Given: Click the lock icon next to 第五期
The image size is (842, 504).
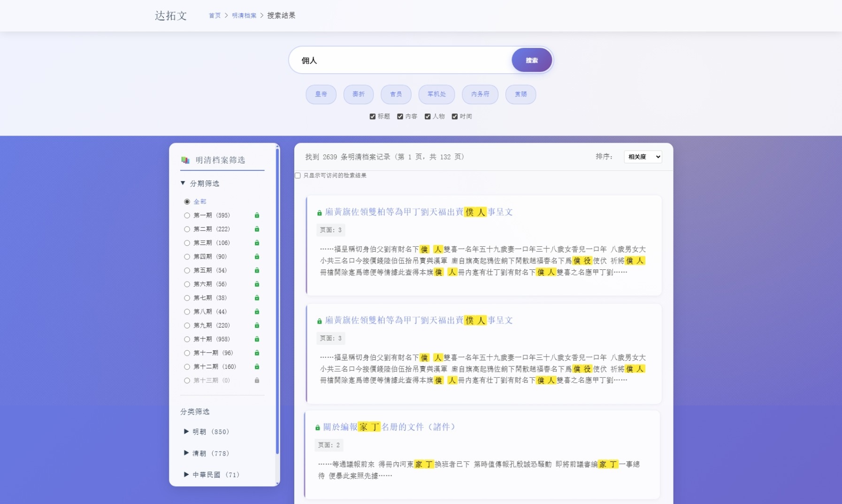Looking at the screenshot, I should click(257, 270).
